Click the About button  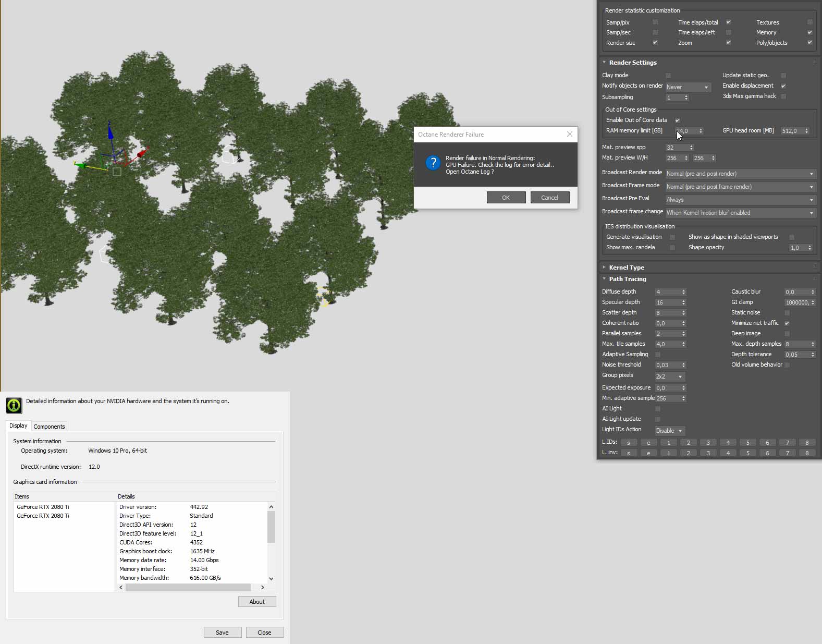(x=257, y=602)
